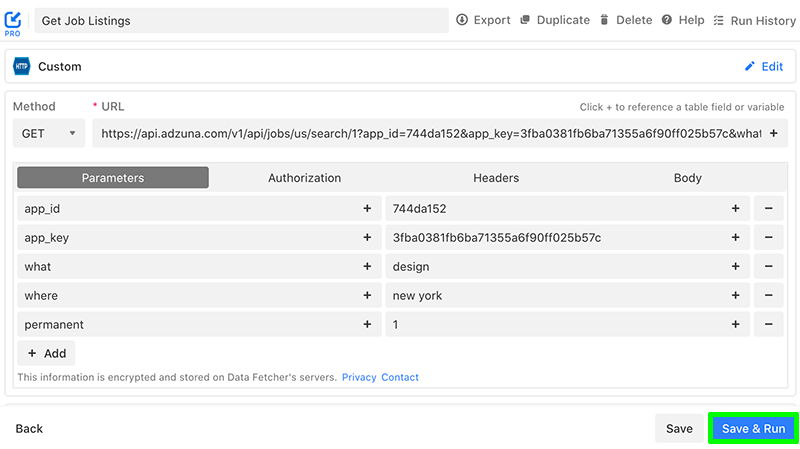Open the Privacy link
The width and height of the screenshot is (800, 449).
tap(359, 377)
